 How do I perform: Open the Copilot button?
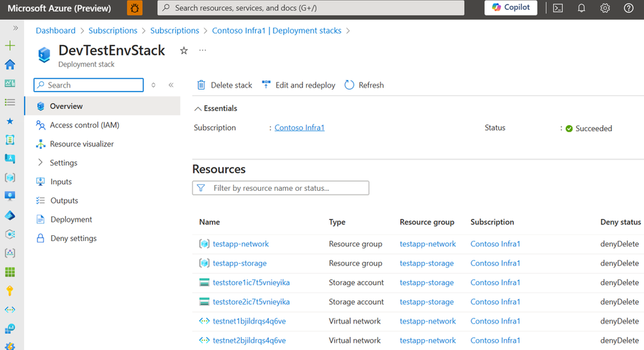(x=511, y=7)
